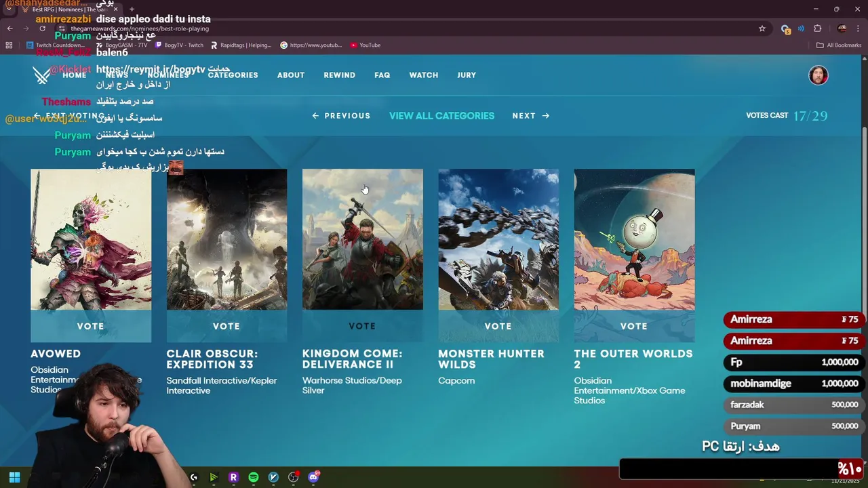Open the REWIND nav item

340,75
